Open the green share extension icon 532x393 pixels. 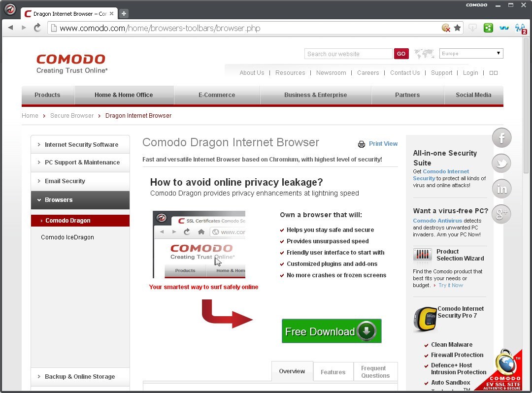[x=488, y=28]
